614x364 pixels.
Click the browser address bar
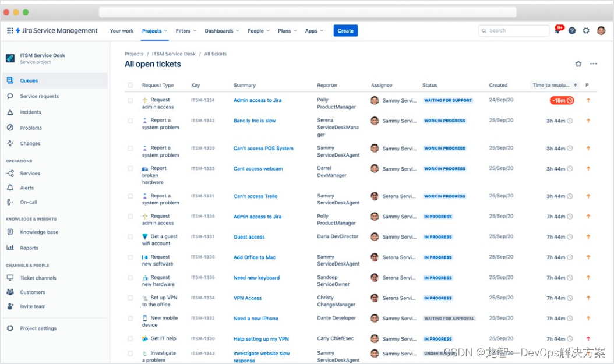308,12
